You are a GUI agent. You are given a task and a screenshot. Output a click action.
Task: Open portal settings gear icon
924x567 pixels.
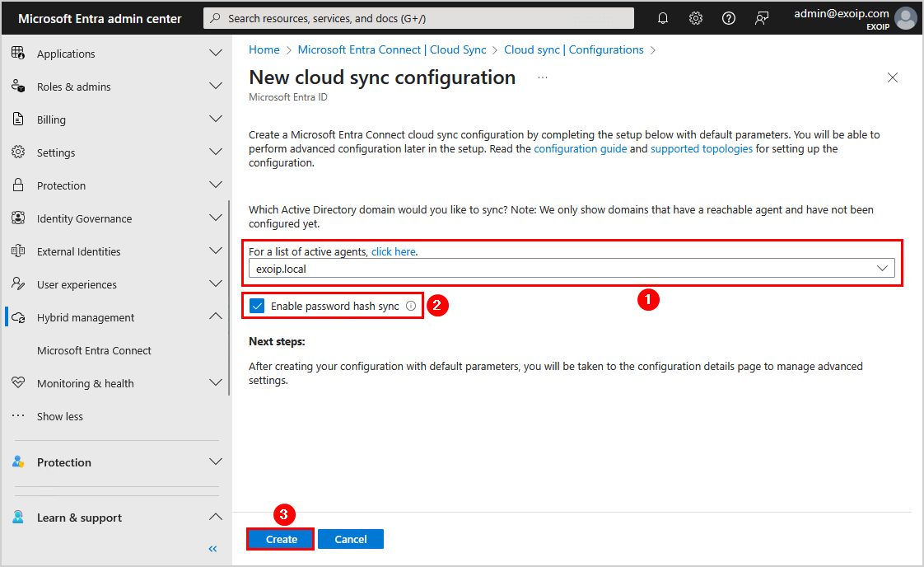tap(696, 18)
